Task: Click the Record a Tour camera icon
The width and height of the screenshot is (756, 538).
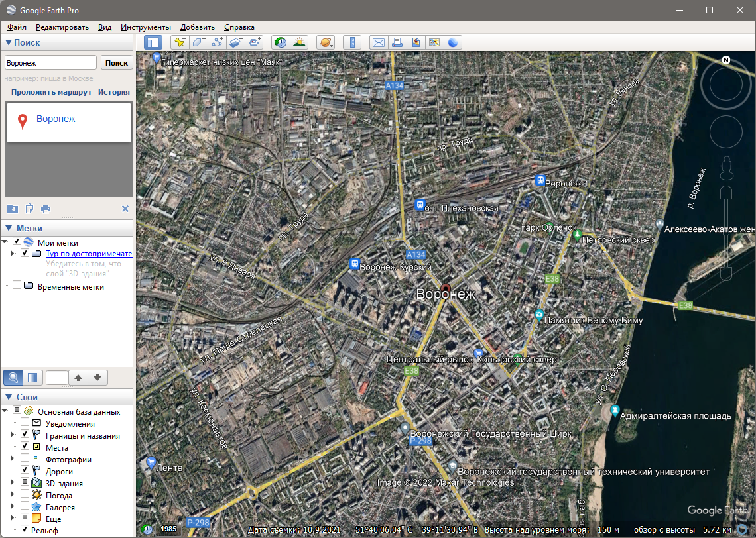Action: pos(255,42)
